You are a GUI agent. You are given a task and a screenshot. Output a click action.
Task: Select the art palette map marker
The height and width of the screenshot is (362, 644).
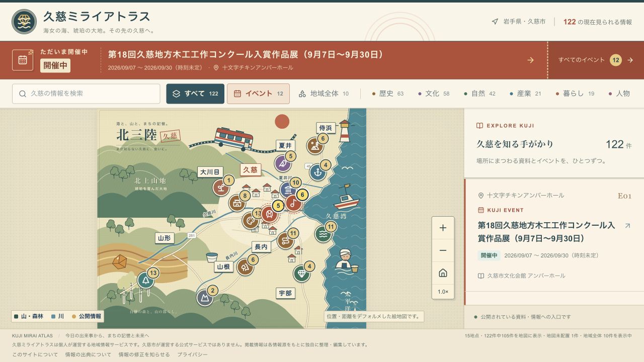tap(250, 220)
